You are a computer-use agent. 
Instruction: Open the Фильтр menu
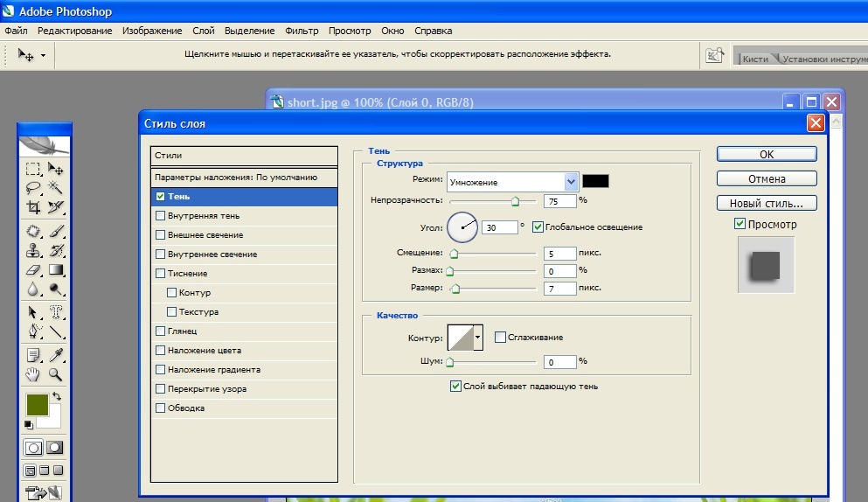coord(302,31)
